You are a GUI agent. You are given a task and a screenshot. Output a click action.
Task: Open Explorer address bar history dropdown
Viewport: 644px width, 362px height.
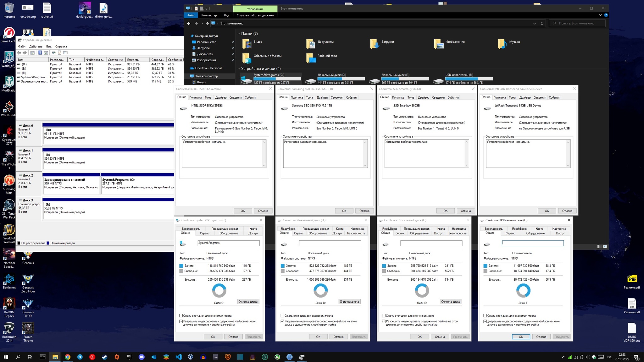tap(534, 24)
